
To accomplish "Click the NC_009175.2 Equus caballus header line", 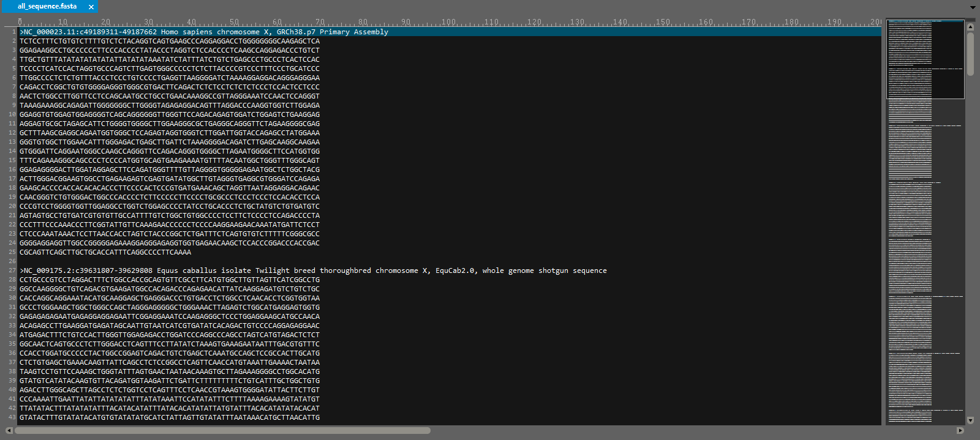I will 313,270.
